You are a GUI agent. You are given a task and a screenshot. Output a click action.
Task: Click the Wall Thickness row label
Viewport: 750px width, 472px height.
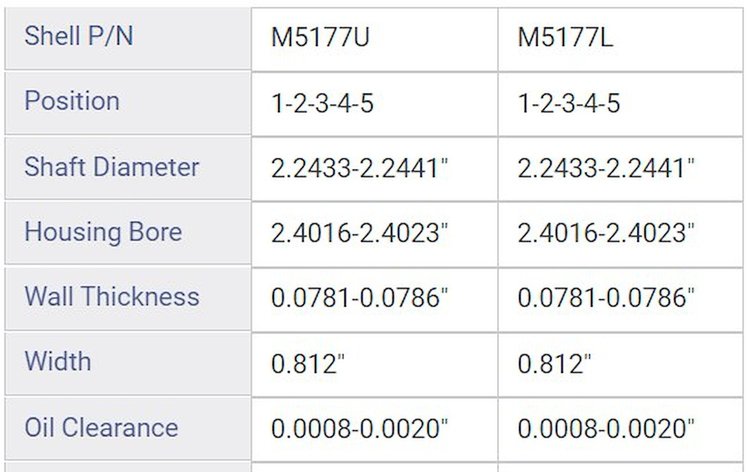click(112, 296)
